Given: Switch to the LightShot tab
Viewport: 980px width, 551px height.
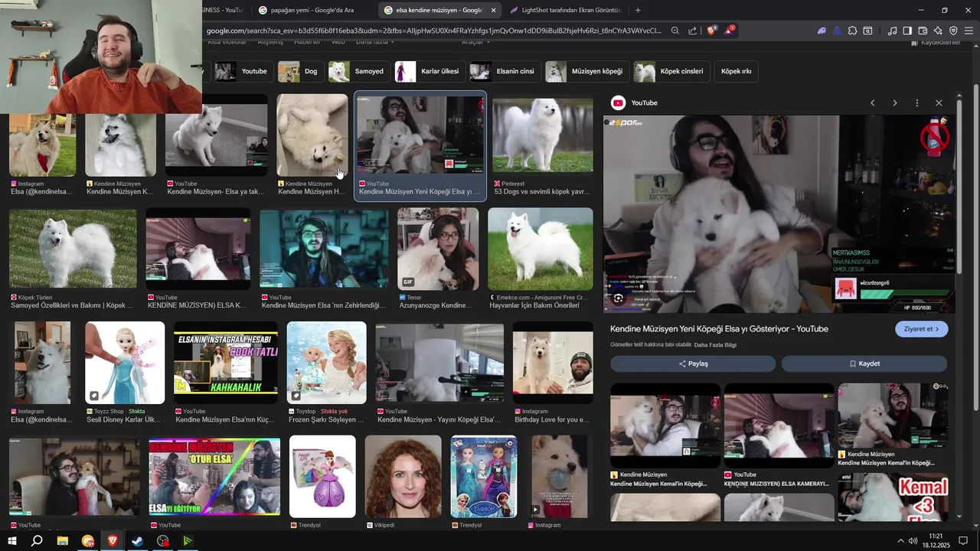Looking at the screenshot, I should point(566,10).
